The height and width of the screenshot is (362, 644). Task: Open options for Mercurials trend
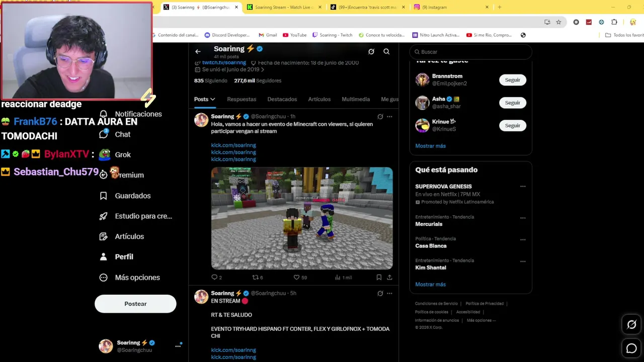[523, 218]
